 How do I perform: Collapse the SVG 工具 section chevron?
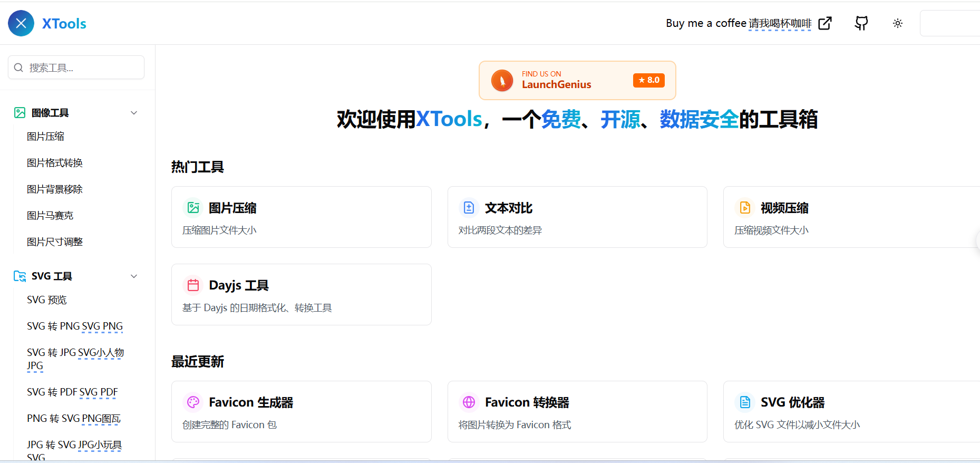pyautogui.click(x=134, y=276)
